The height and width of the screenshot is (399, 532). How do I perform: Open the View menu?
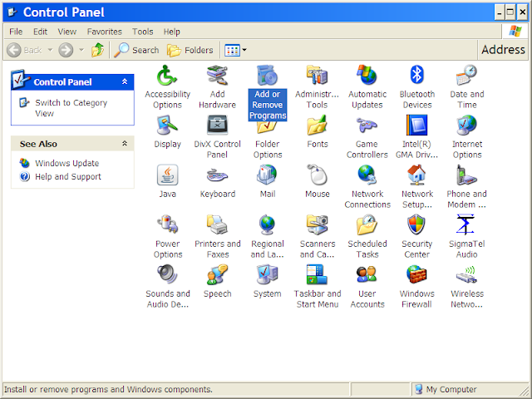click(x=66, y=32)
